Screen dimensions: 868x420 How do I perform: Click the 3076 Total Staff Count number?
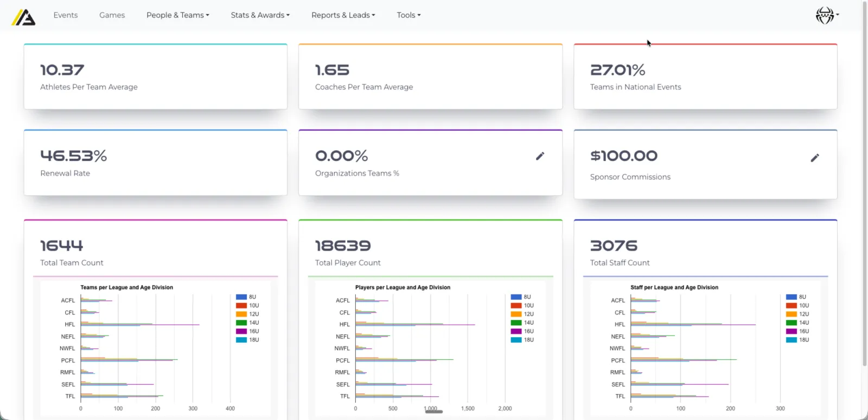[x=614, y=245]
